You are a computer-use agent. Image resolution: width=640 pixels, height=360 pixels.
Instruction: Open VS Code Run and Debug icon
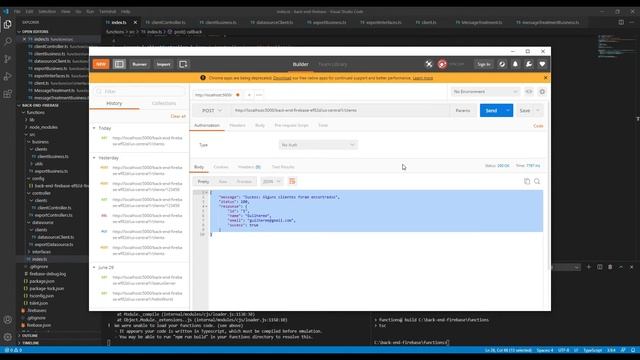click(x=8, y=77)
